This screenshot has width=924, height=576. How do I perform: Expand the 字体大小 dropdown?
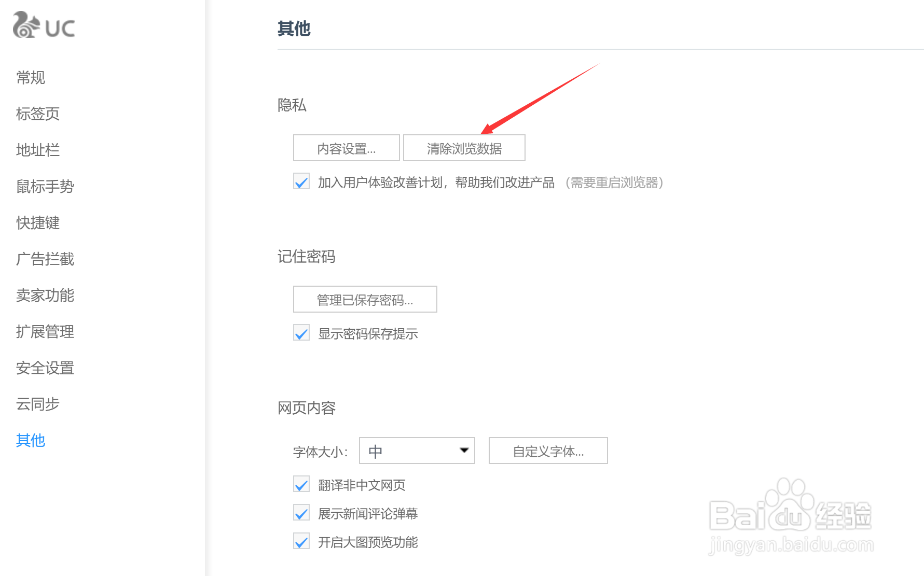pyautogui.click(x=417, y=451)
